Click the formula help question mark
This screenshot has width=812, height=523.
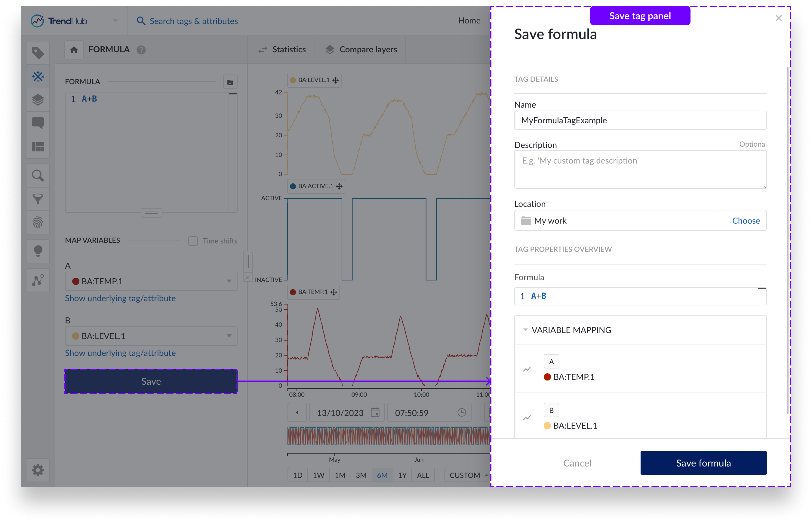(x=141, y=50)
